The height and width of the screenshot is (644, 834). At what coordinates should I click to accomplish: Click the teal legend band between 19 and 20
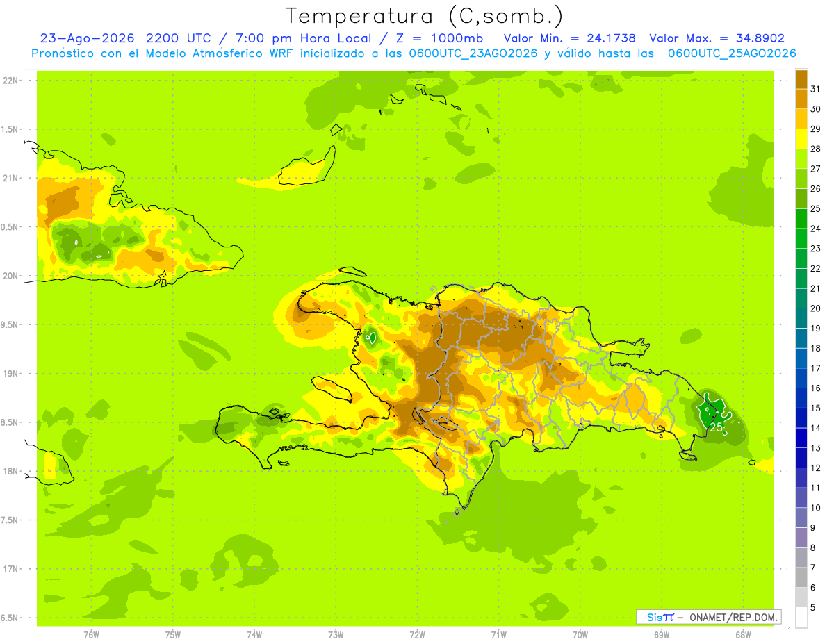[x=801, y=318]
